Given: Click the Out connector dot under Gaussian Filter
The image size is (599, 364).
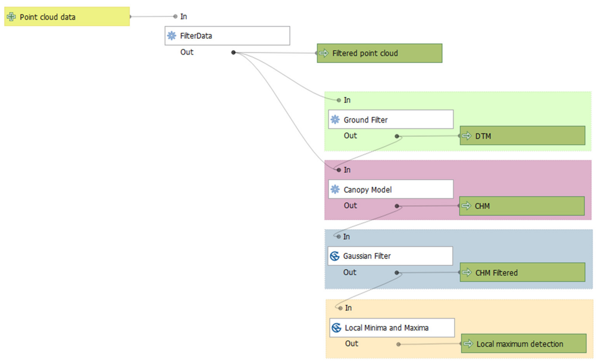Looking at the screenshot, I should click(x=397, y=273).
